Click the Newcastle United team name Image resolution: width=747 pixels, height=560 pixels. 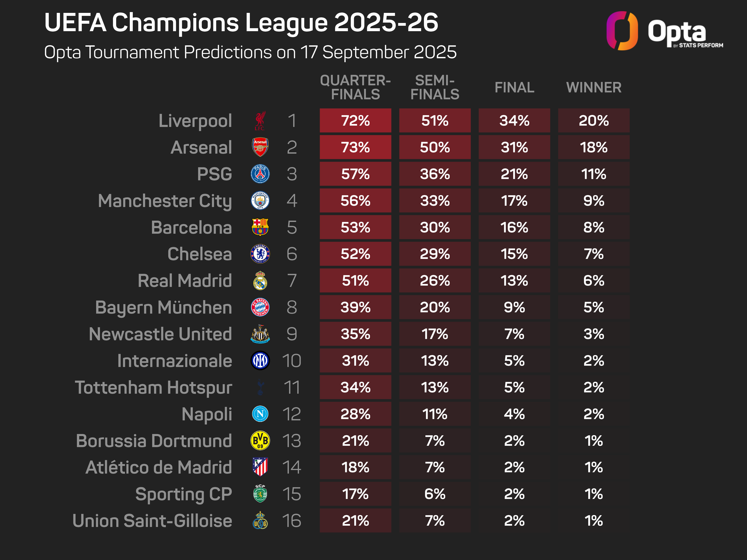160,334
